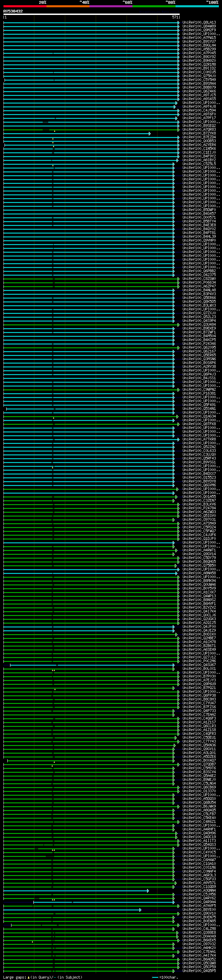Select hit label UniRef100_A9T4J8

(x=199, y=106)
